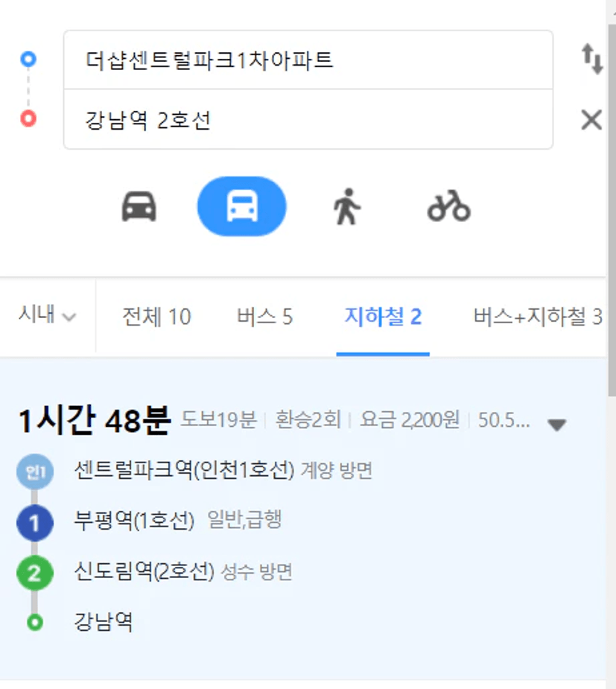Click the Incheon Line 1 badge

click(35, 472)
